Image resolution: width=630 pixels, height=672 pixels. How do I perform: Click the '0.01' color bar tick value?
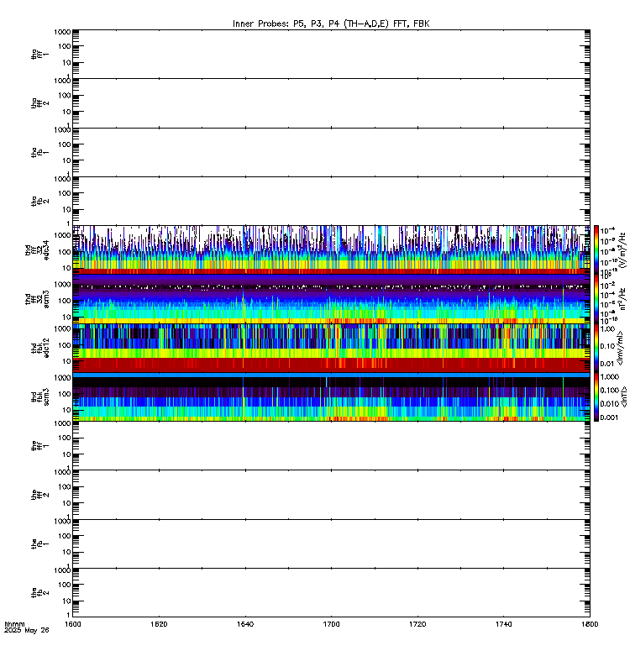point(607,364)
